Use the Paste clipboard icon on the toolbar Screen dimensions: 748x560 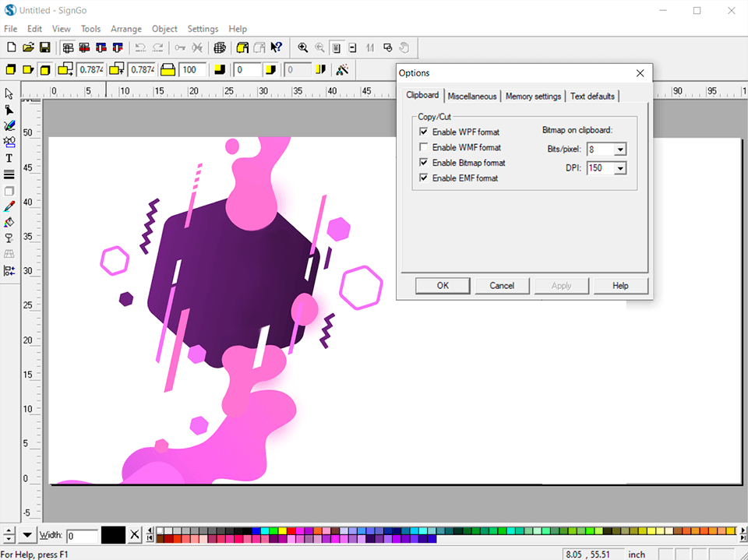point(261,48)
